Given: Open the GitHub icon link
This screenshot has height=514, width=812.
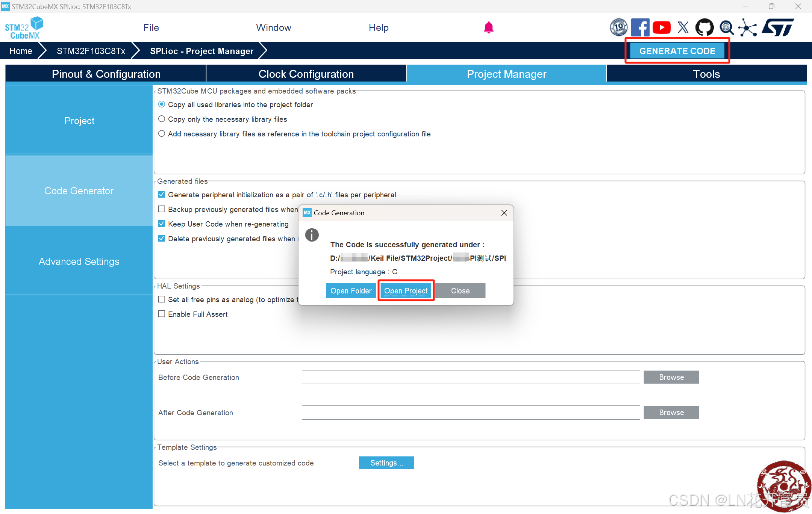Looking at the screenshot, I should [x=704, y=27].
